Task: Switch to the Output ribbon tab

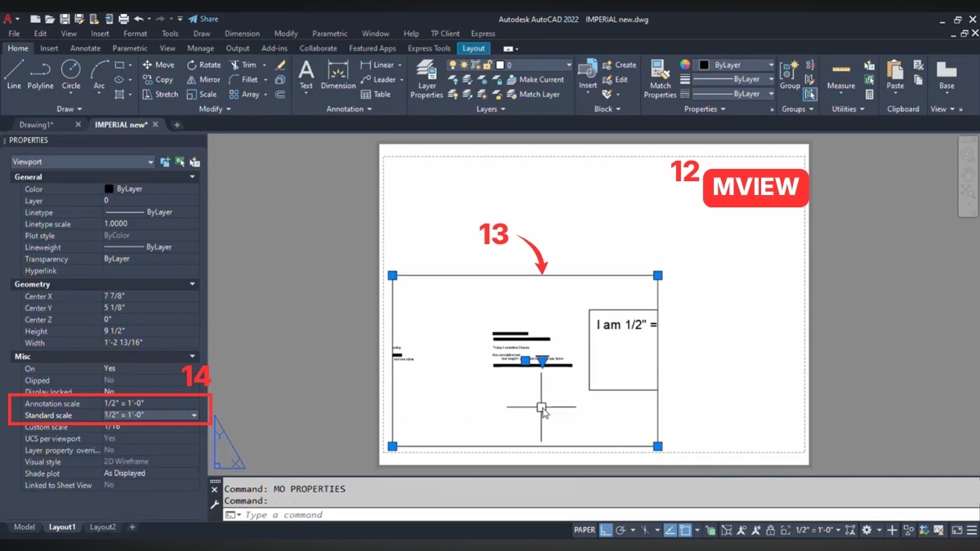Action: (x=238, y=48)
